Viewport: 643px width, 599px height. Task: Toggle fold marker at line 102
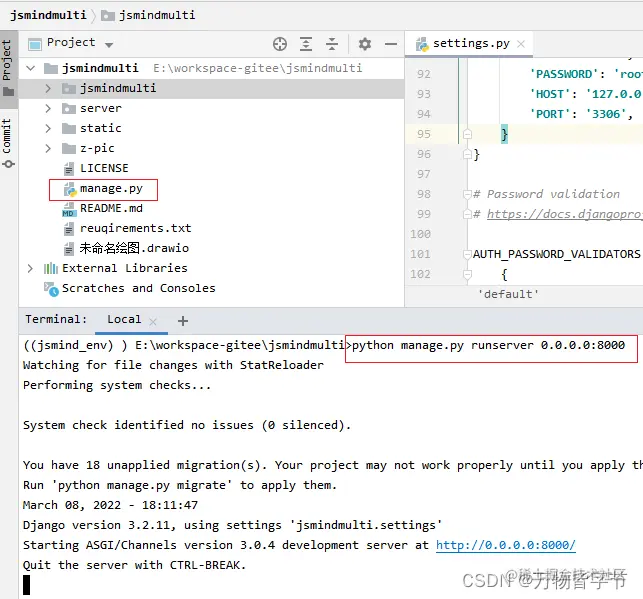click(467, 274)
